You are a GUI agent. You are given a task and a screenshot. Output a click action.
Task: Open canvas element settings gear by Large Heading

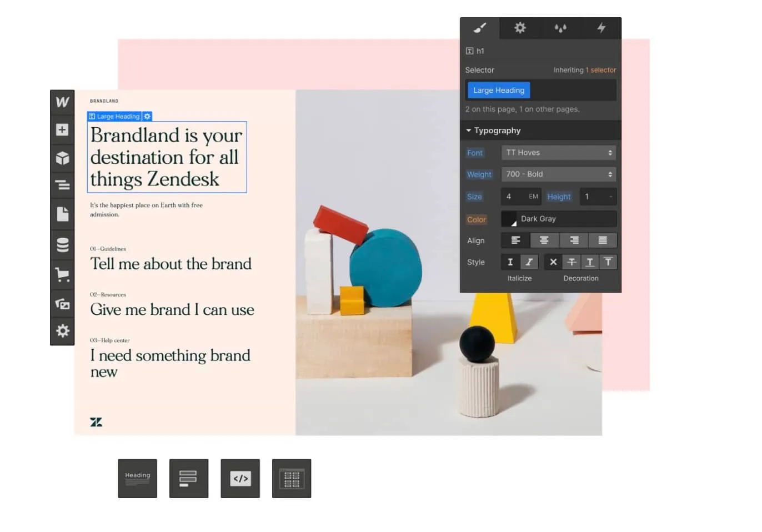coord(147,117)
